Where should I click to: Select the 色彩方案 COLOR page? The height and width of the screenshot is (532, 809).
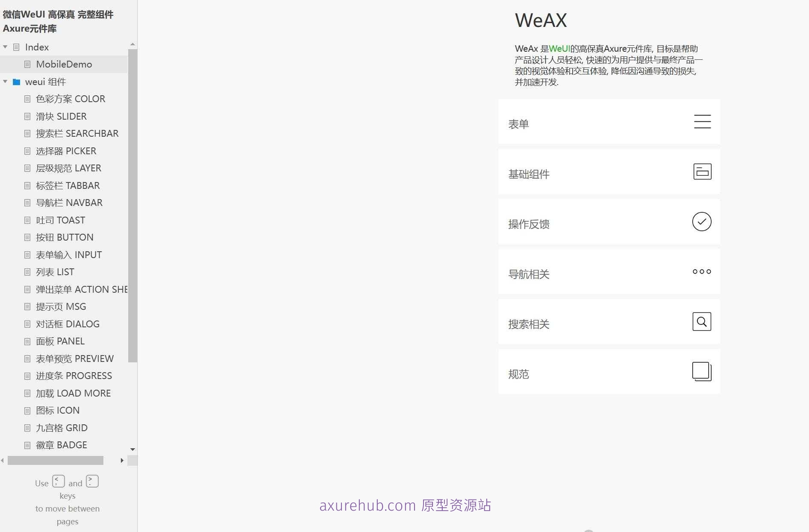[x=71, y=99]
